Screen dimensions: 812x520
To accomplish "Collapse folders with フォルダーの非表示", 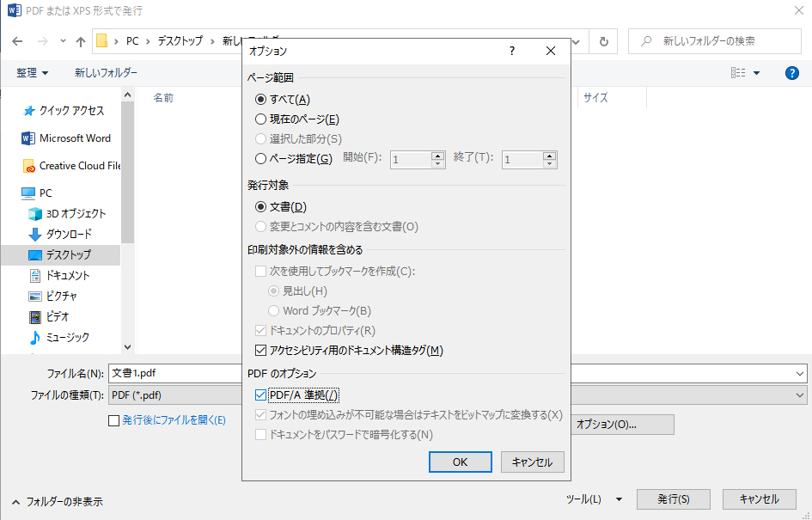I will point(57,502).
